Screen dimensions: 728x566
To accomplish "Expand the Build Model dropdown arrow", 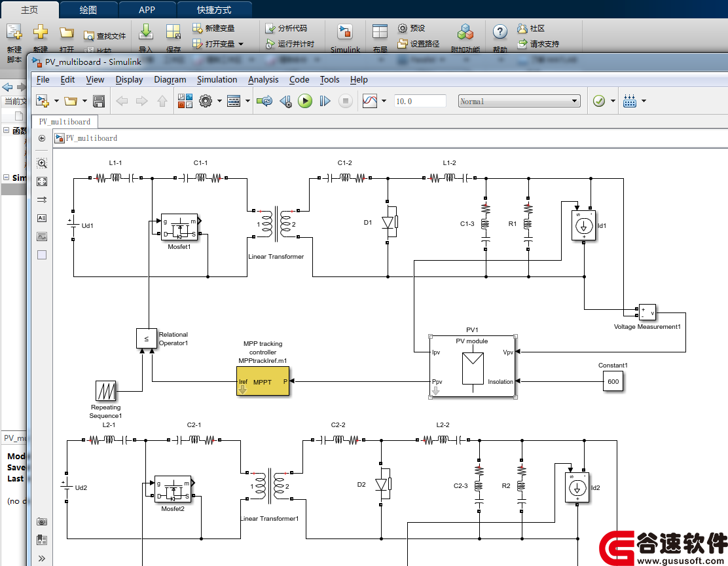I will click(x=644, y=101).
